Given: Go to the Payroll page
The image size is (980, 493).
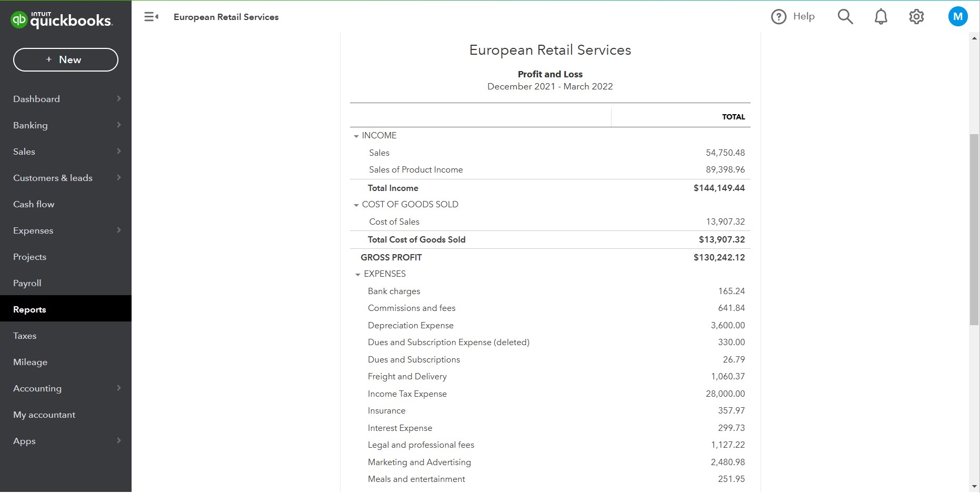Looking at the screenshot, I should pos(27,283).
